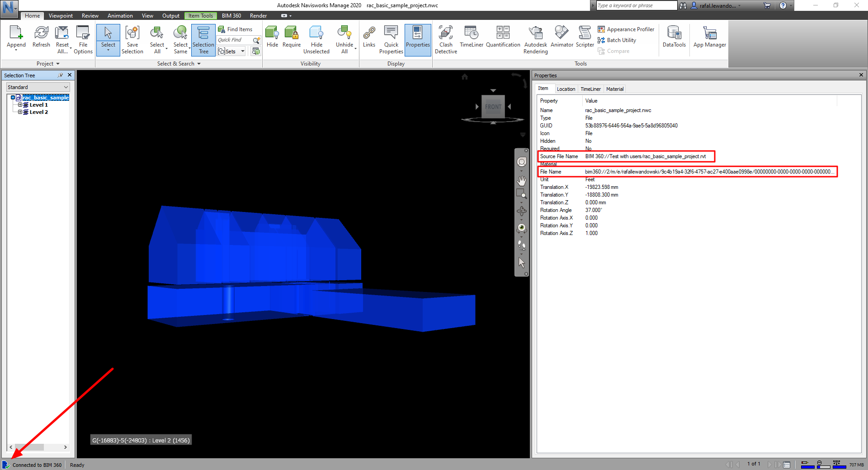Select the Zoom Window tool
Image resolution: width=868 pixels, height=470 pixels.
(x=522, y=194)
